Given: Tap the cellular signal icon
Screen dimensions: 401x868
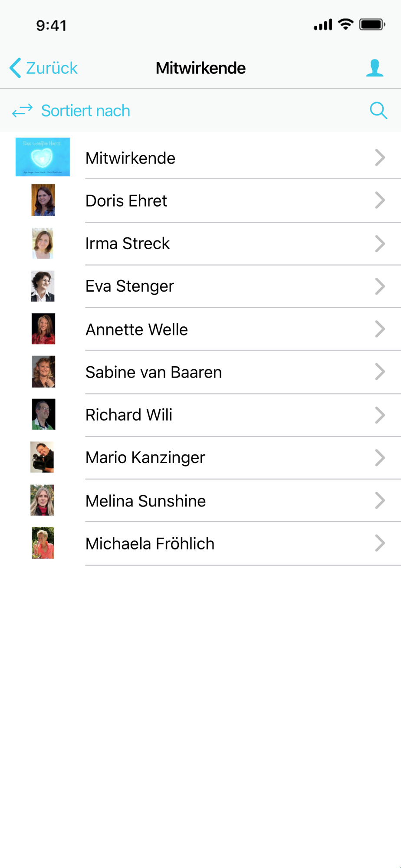Looking at the screenshot, I should point(323,25).
